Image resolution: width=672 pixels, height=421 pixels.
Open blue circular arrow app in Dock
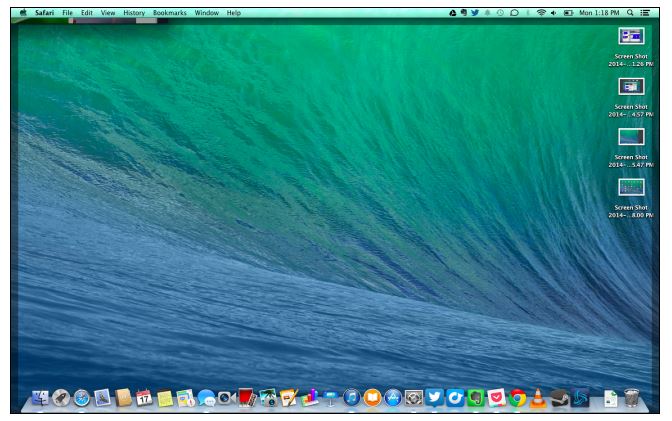tap(455, 398)
